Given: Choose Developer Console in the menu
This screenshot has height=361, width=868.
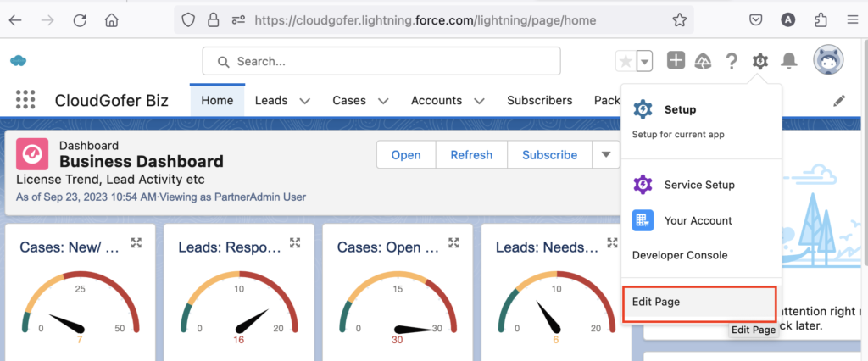Looking at the screenshot, I should point(680,255).
